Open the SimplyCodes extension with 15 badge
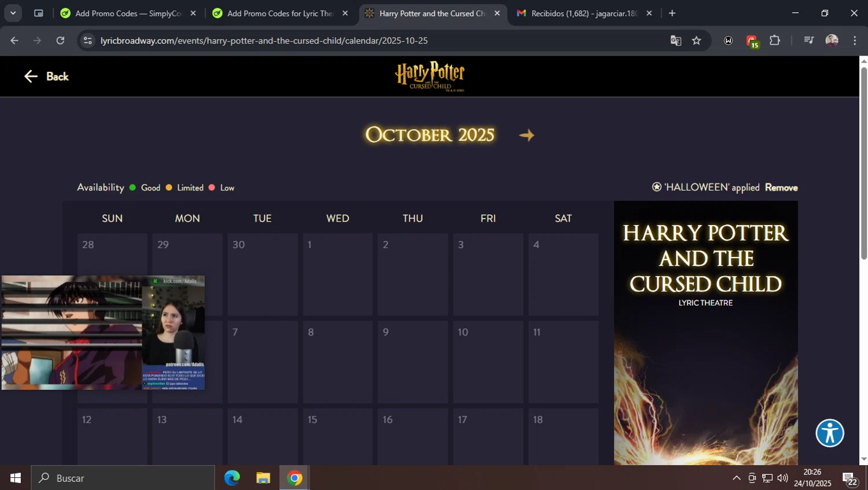This screenshot has height=490, width=868. coord(752,40)
